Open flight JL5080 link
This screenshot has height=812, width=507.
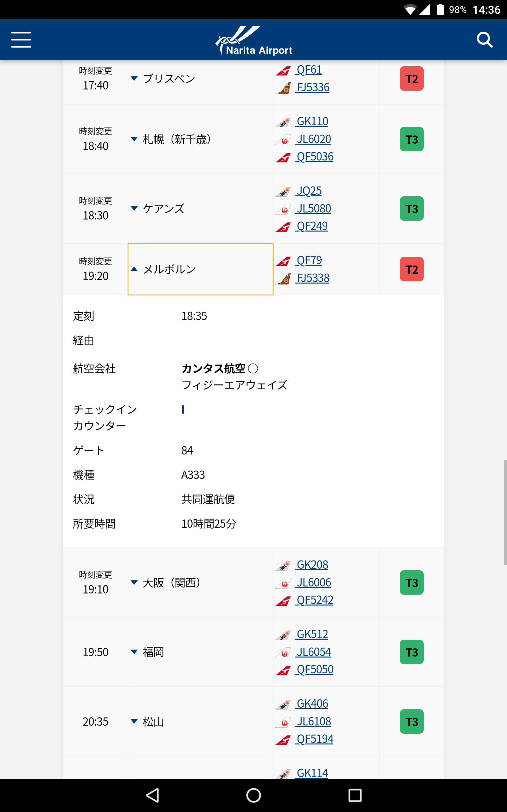tap(313, 209)
